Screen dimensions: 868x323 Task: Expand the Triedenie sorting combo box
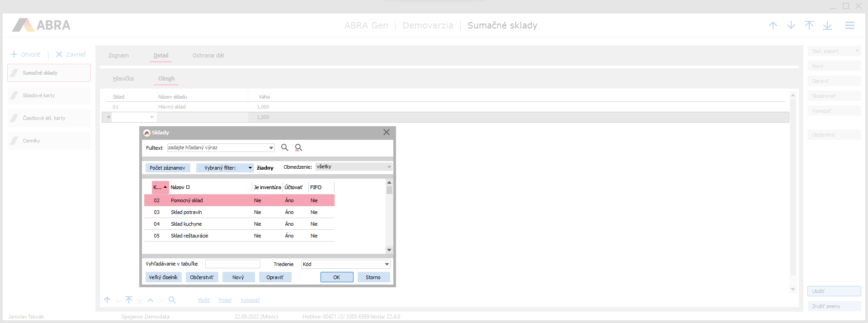[x=387, y=264]
